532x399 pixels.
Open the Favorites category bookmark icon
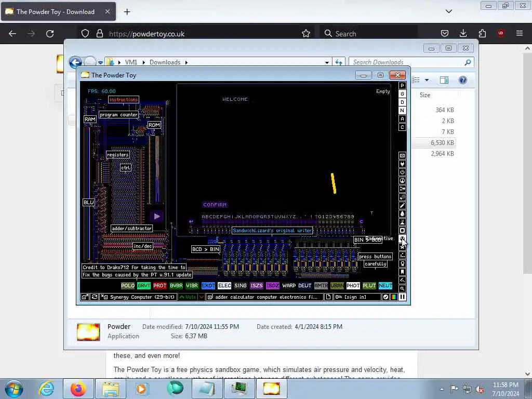tap(402, 272)
